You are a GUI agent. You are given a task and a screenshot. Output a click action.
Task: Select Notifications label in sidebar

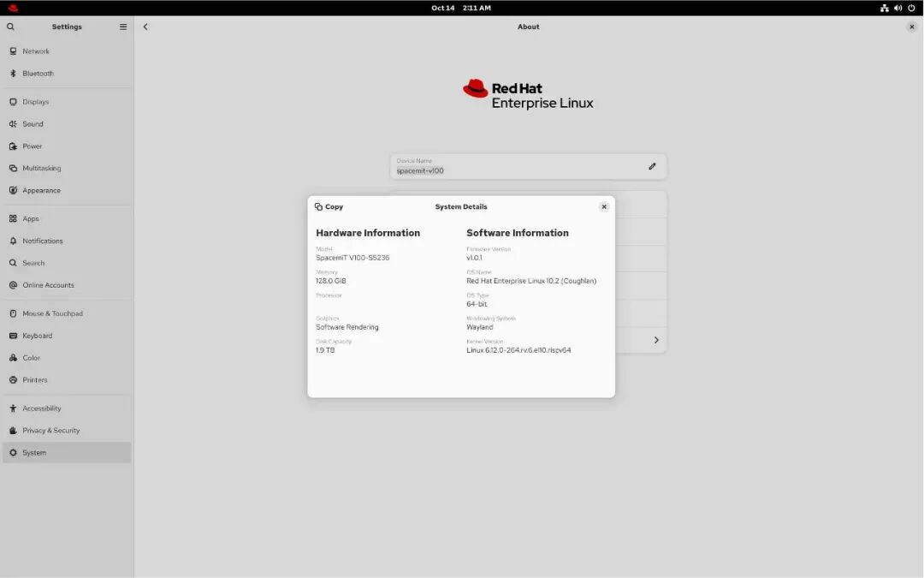tap(43, 241)
